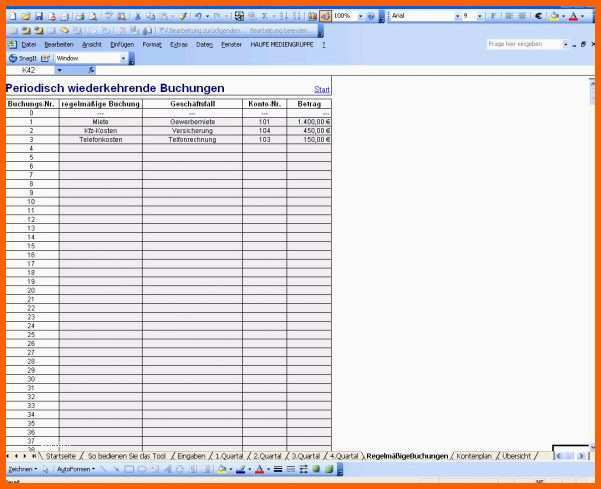Click the Undo arrow icon

coord(198,16)
